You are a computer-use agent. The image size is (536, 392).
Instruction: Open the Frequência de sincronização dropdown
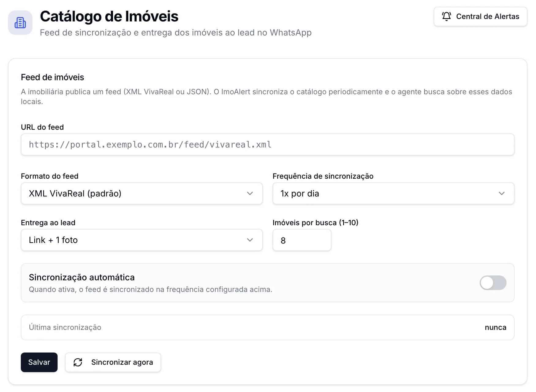pyautogui.click(x=393, y=193)
